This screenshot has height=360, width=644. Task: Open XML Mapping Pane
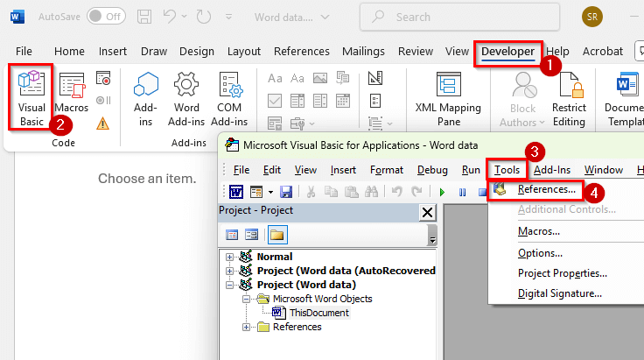[448, 99]
